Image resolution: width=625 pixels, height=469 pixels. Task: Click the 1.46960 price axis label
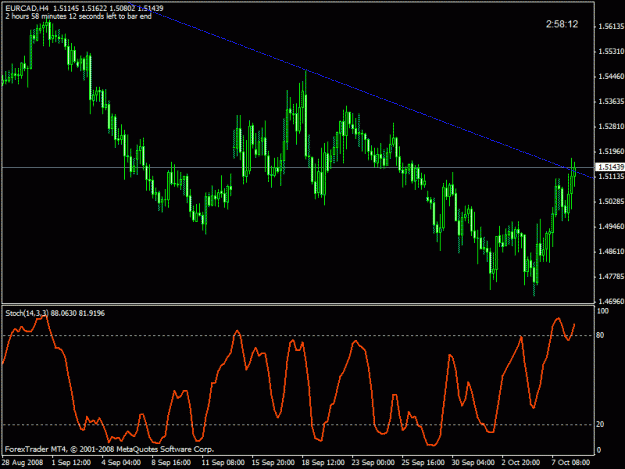click(x=611, y=302)
